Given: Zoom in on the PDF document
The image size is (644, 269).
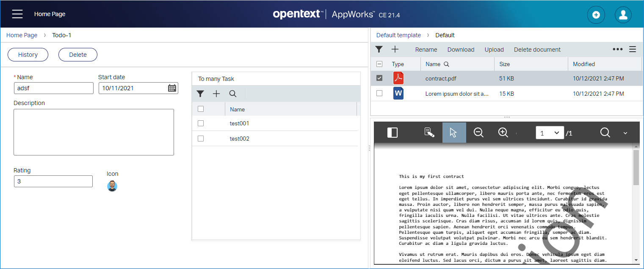Looking at the screenshot, I should click(503, 133).
